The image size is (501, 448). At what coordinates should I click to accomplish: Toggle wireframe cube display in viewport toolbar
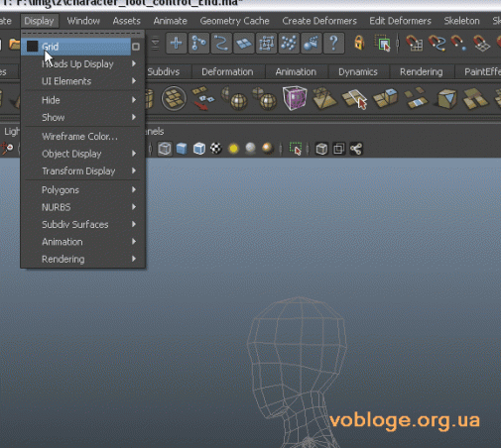(x=165, y=149)
